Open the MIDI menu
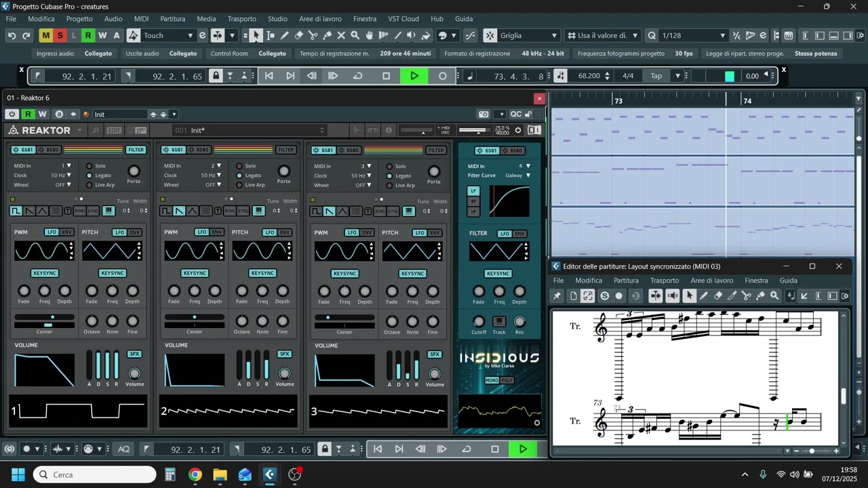The width and height of the screenshot is (868, 488). (141, 19)
